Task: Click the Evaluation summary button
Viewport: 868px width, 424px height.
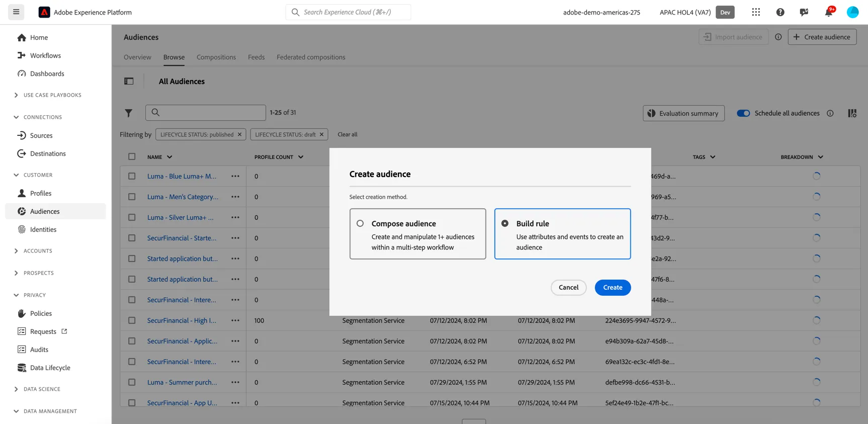Action: tap(683, 113)
